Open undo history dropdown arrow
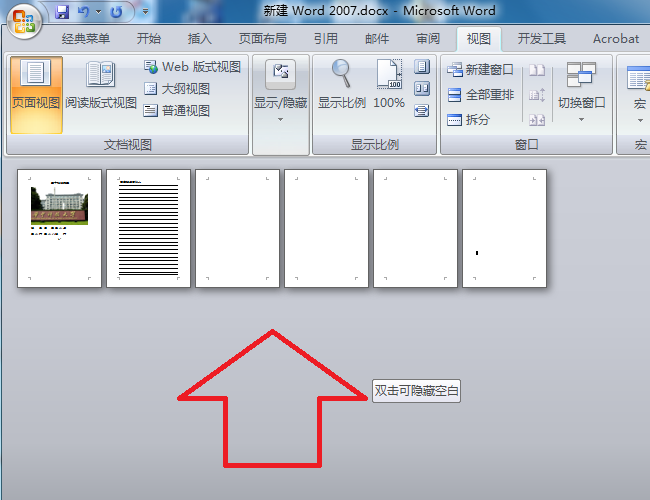The image size is (650, 500). (99, 12)
